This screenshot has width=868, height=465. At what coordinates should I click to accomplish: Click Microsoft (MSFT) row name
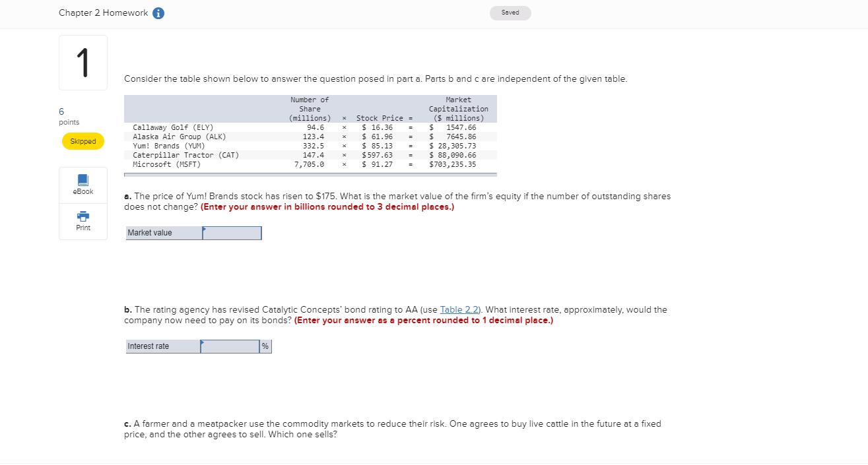pyautogui.click(x=167, y=164)
